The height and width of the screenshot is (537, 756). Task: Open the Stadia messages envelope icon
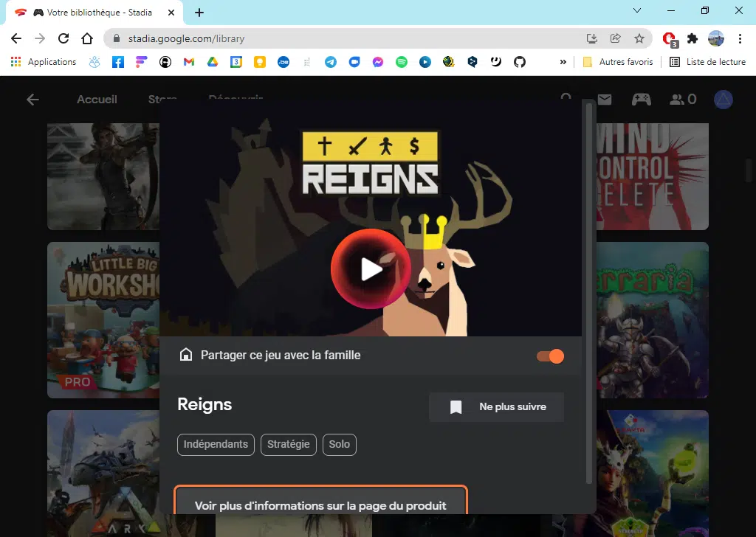click(x=605, y=100)
